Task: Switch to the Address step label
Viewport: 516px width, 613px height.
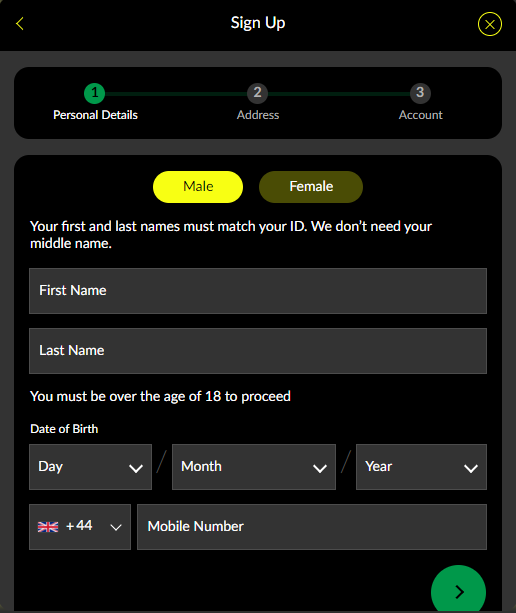Action: coord(258,115)
